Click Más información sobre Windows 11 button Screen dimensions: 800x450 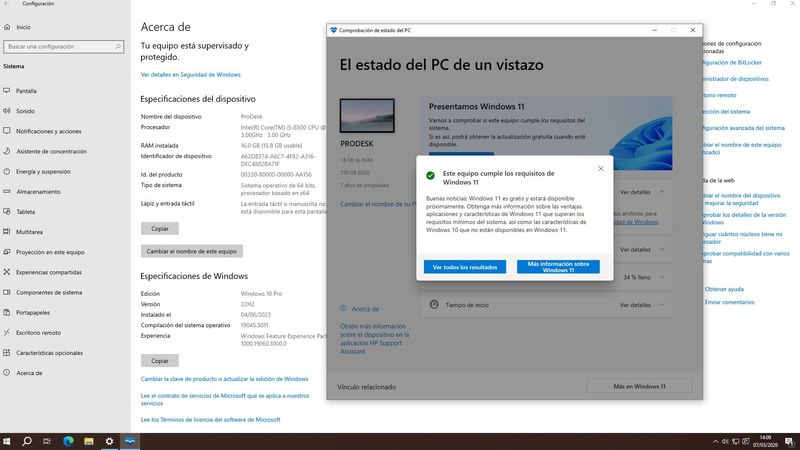click(558, 267)
